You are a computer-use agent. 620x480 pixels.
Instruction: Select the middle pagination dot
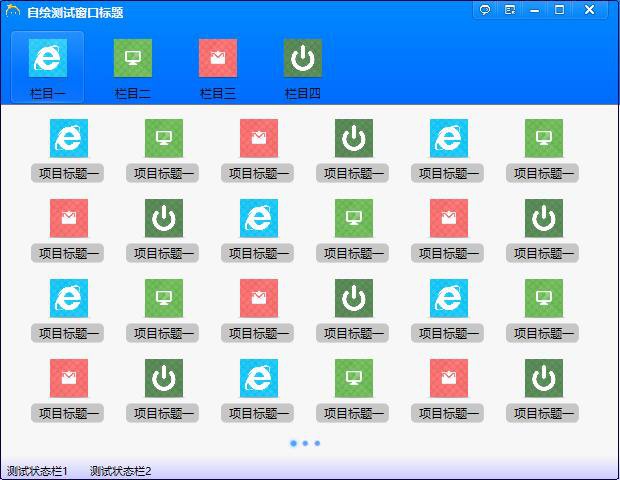[x=305, y=443]
